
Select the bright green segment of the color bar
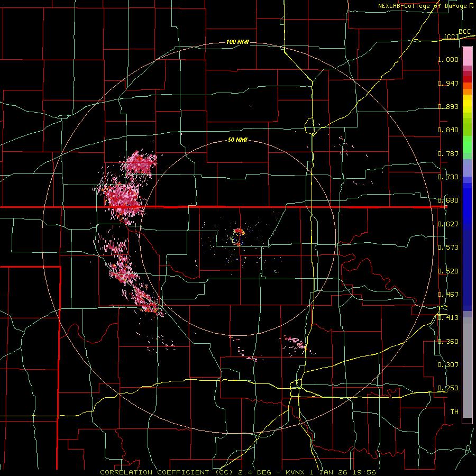467,144
